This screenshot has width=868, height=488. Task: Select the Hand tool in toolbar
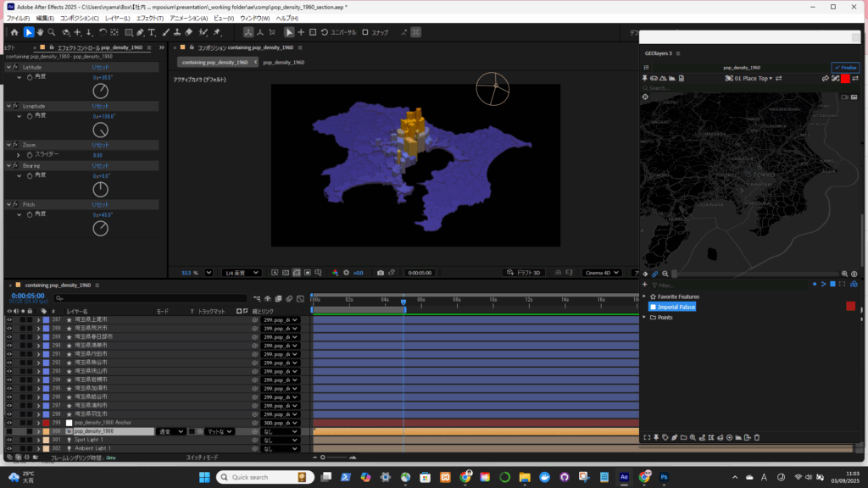click(40, 32)
